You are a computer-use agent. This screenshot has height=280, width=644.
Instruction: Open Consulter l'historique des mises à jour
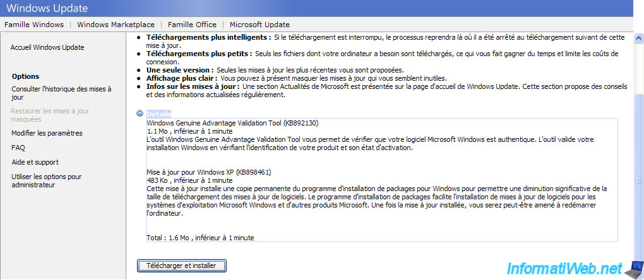[x=62, y=93]
